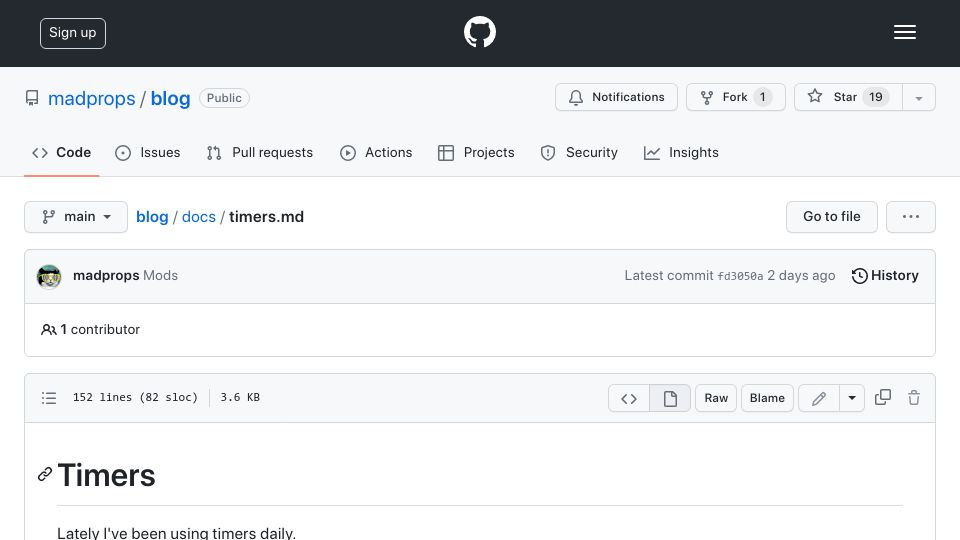Viewport: 960px width, 540px height.
Task: Open the blog repository title link
Action: click(x=170, y=99)
